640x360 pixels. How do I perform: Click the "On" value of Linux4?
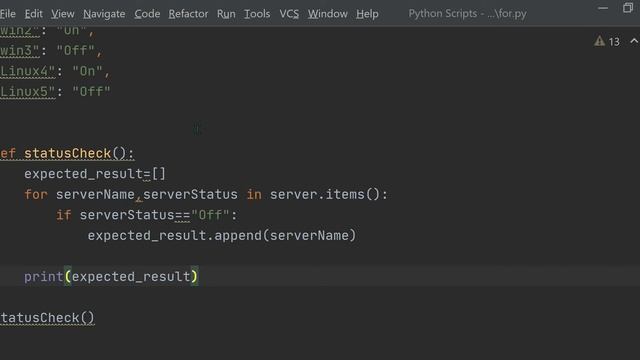tap(87, 71)
